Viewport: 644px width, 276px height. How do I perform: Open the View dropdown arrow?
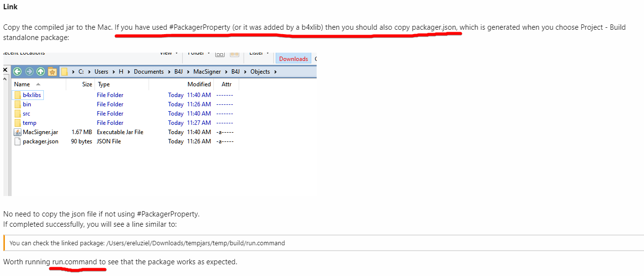(x=177, y=53)
